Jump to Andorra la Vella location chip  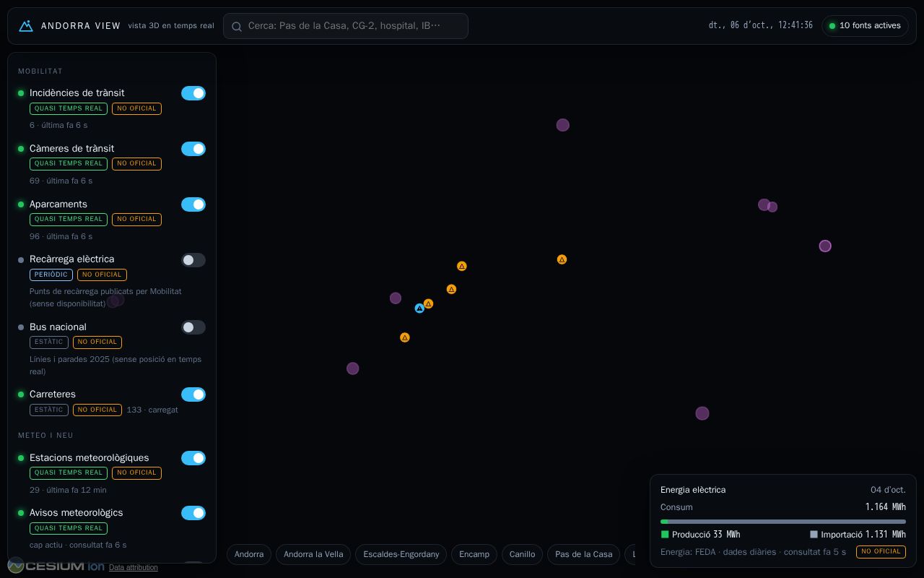(x=313, y=554)
